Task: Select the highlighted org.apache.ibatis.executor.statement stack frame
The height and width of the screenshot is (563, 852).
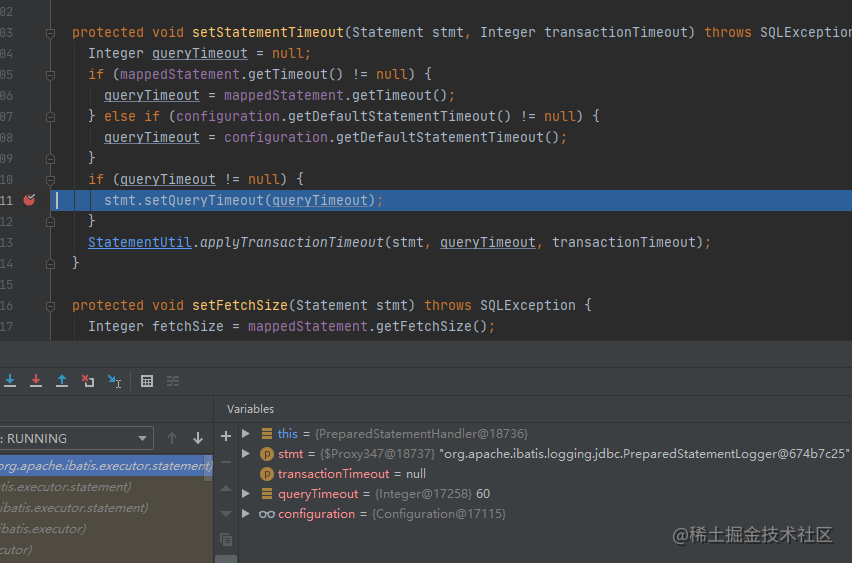Action: [105, 466]
